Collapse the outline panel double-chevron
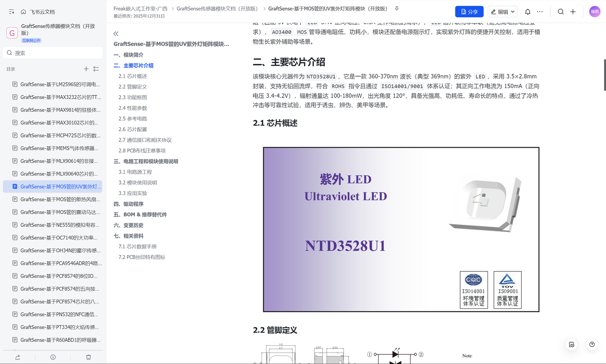 (116, 34)
